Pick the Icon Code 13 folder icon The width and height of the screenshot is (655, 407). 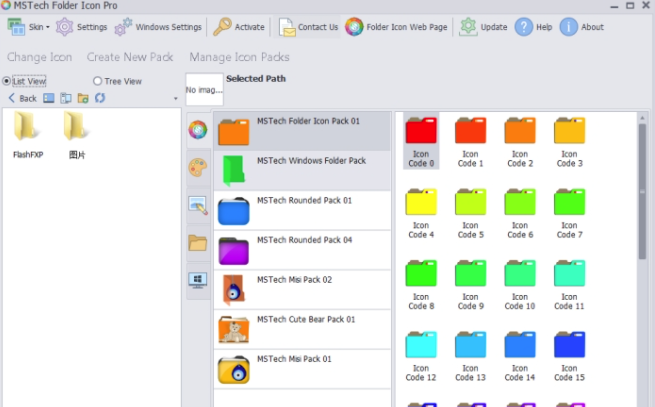click(470, 356)
